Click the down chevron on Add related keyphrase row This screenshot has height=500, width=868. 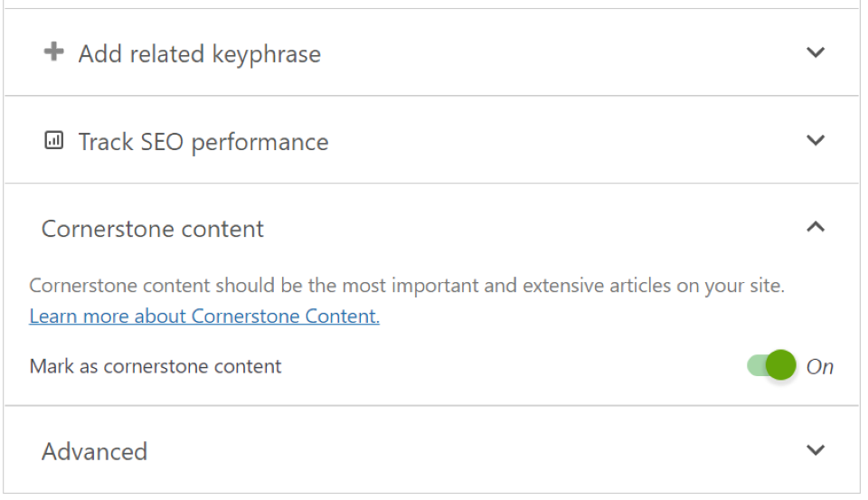coord(816,52)
